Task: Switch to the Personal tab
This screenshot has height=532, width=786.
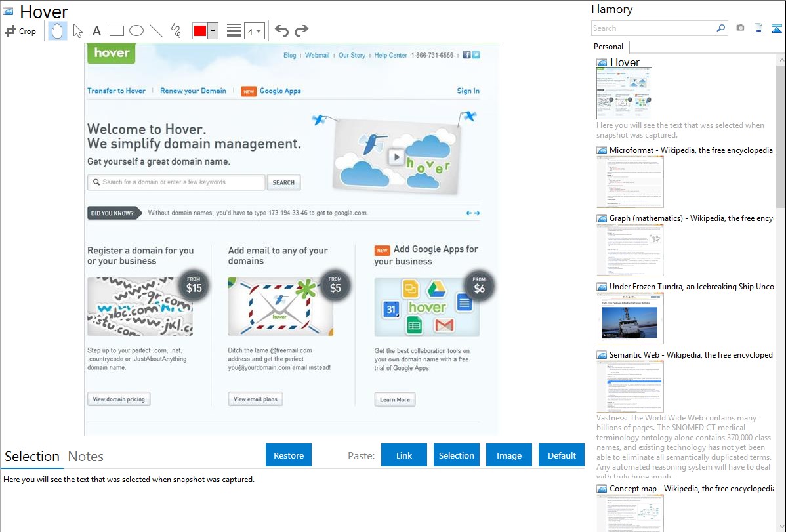Action: click(609, 47)
